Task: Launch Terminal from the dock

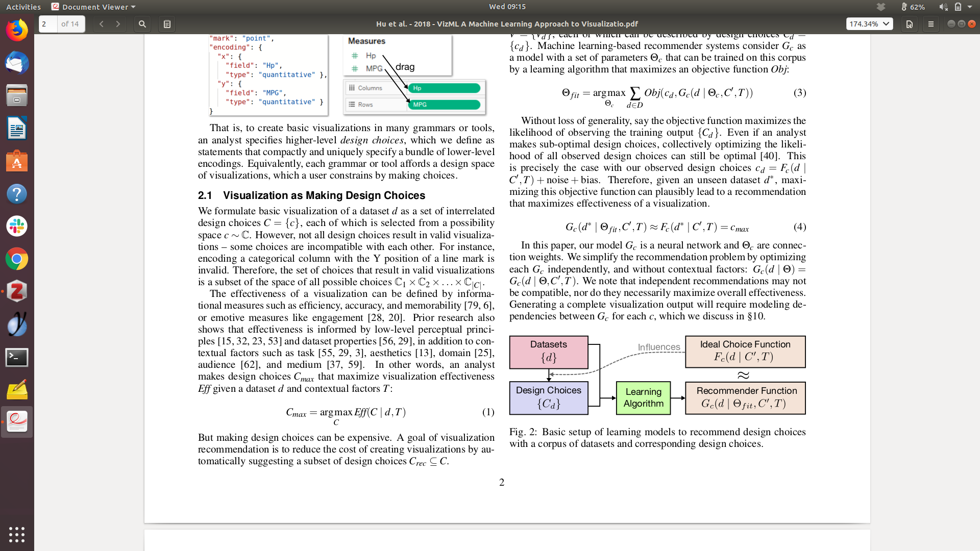Action: pyautogui.click(x=17, y=357)
